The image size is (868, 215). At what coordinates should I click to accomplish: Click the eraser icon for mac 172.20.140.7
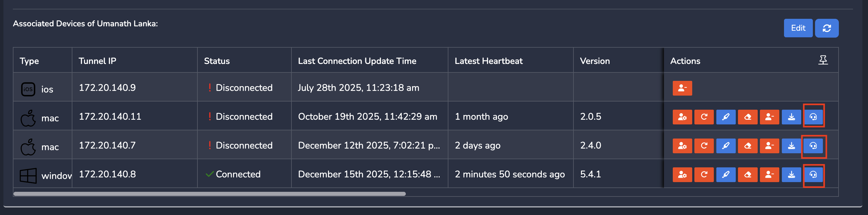pos(747,146)
